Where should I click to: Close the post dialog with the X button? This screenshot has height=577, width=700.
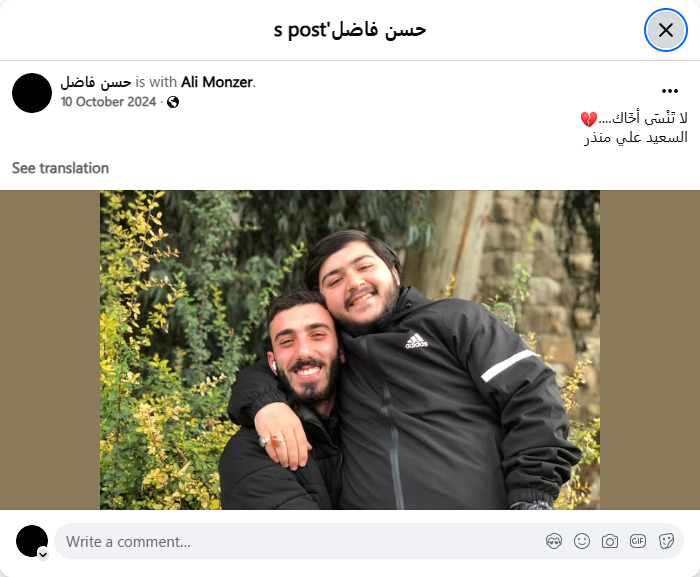click(666, 30)
